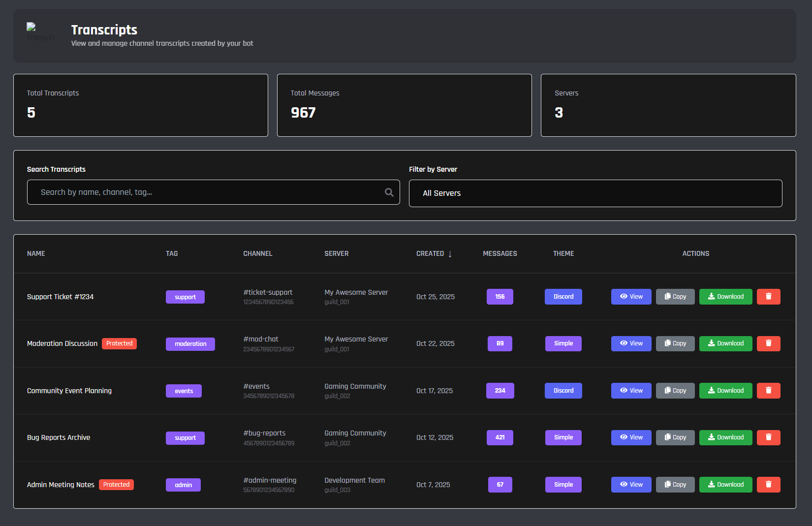812x526 pixels.
Task: Click the Discord theme badge for Support Ticket
Action: [x=563, y=297]
